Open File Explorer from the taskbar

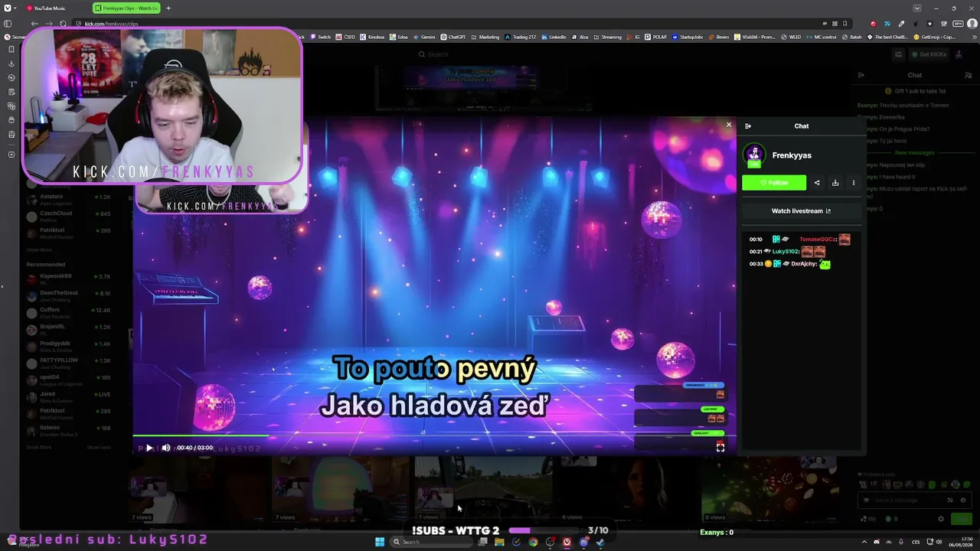(499, 542)
